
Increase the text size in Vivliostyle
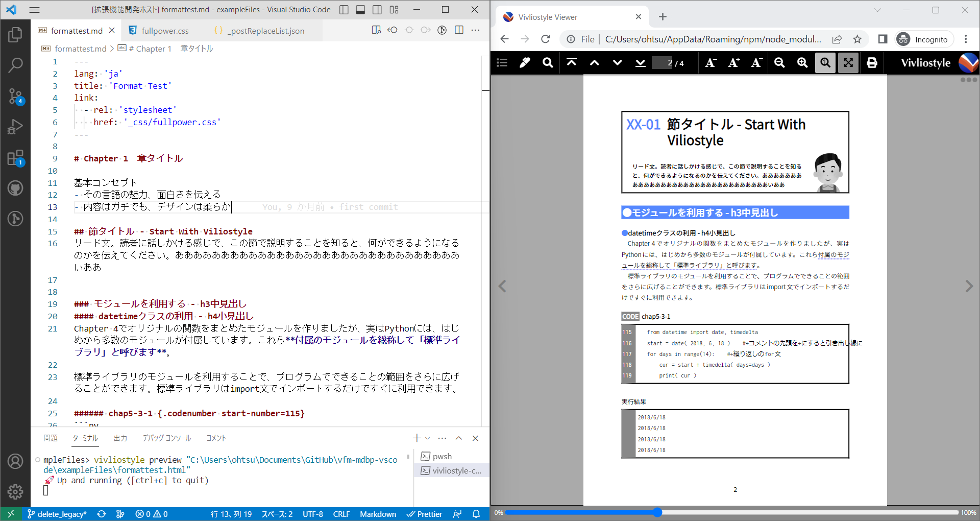733,62
